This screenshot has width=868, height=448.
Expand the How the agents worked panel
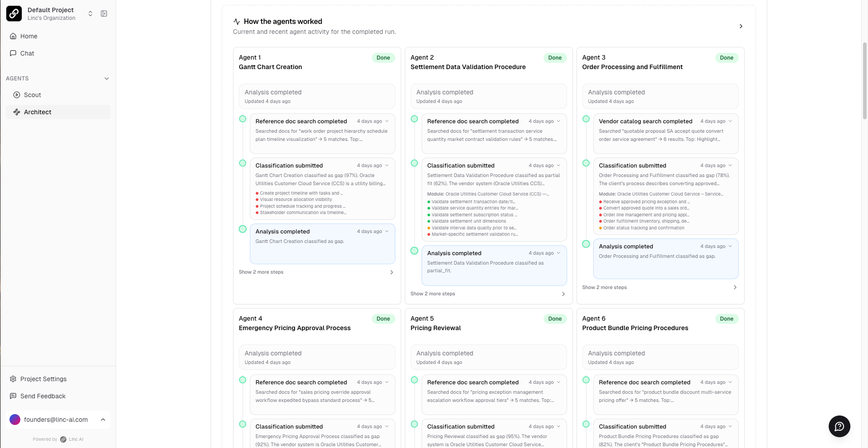coord(741,26)
